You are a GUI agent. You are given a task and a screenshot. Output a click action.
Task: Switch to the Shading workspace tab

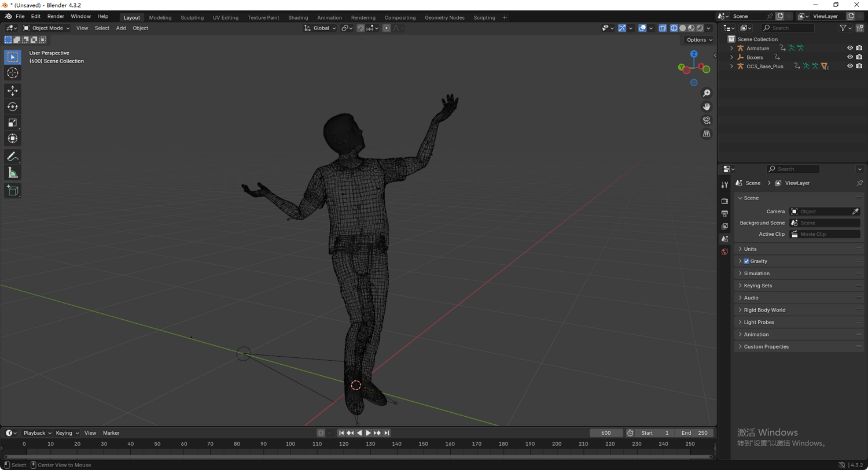[298, 18]
